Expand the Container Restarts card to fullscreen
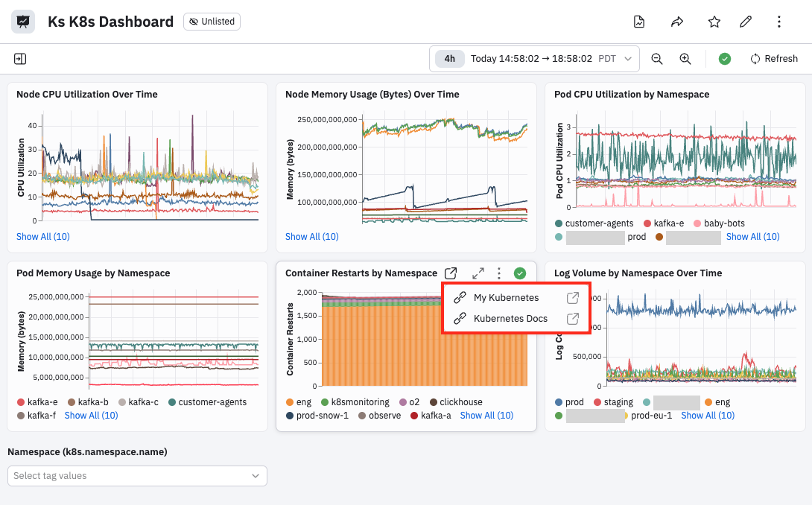Image resolution: width=812 pixels, height=505 pixels. pyautogui.click(x=478, y=273)
